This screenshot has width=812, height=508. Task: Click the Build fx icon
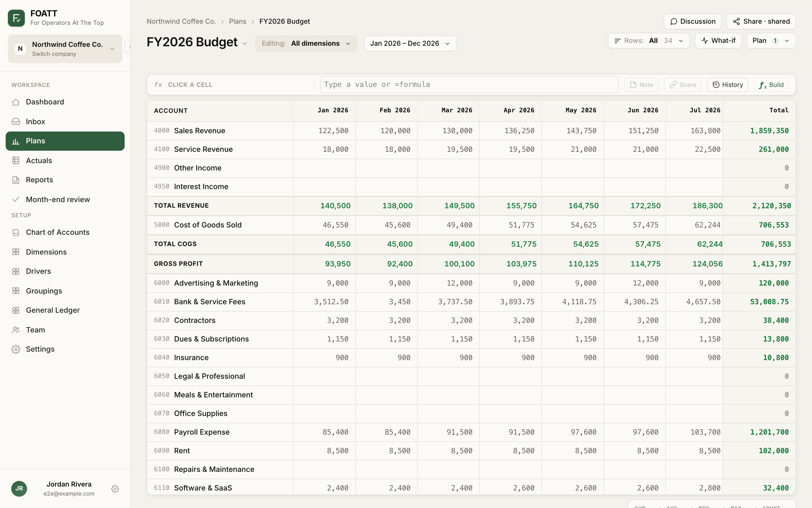[x=763, y=85]
